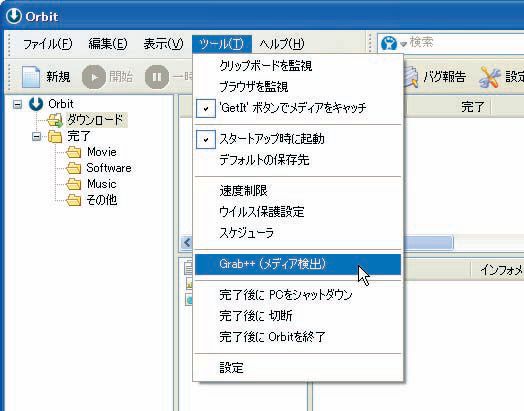
Task: Click the 新規 new download icon
Action: click(x=31, y=77)
